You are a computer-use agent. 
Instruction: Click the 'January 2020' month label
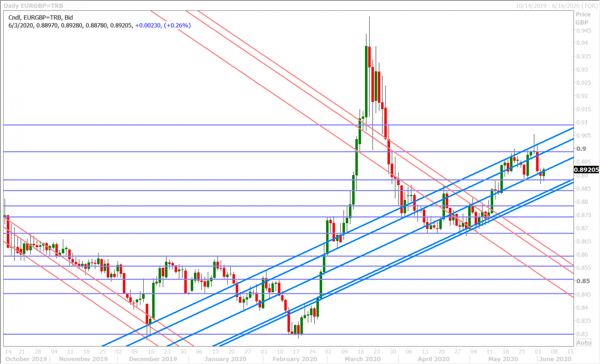click(x=225, y=359)
